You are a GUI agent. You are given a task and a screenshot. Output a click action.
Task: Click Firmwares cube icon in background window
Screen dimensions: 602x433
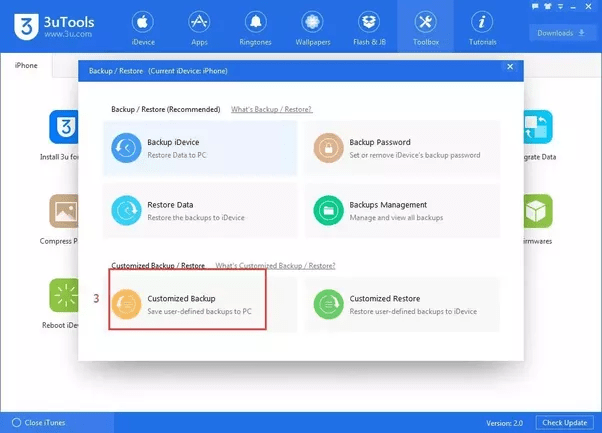(x=538, y=211)
